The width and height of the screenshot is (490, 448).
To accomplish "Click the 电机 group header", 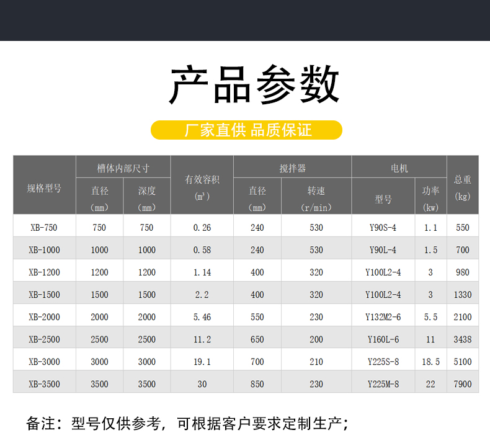I will click(399, 168).
